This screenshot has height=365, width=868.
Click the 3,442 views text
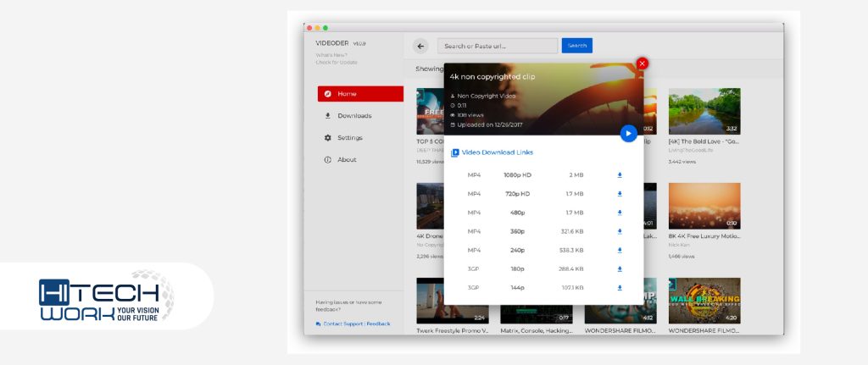pos(682,162)
